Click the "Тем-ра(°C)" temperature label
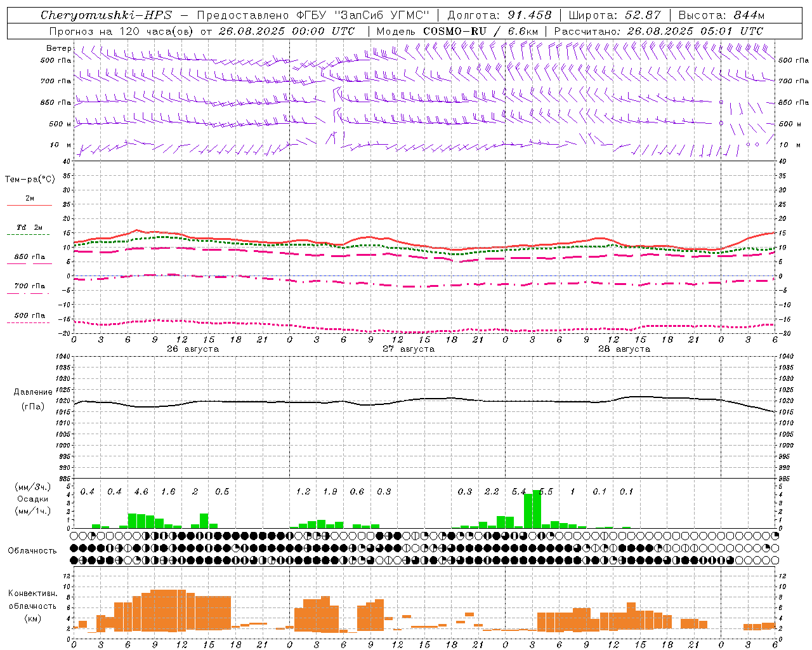This screenshot has height=650, width=812. pyautogui.click(x=30, y=180)
